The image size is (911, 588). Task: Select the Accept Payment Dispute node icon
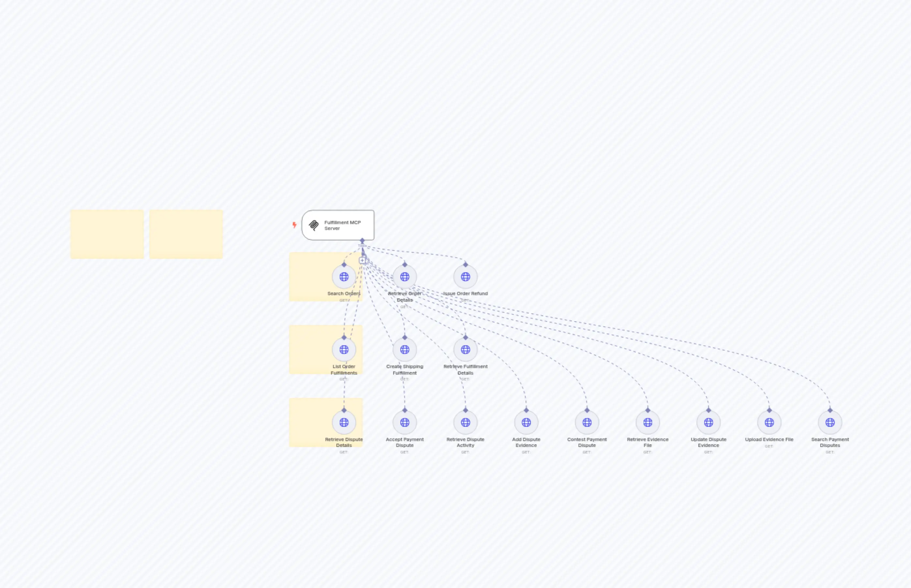(405, 422)
